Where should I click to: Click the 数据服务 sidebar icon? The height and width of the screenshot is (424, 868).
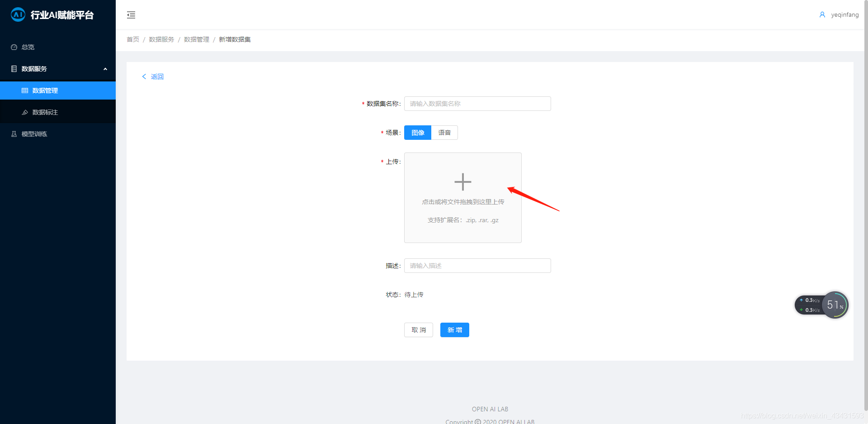pos(14,69)
